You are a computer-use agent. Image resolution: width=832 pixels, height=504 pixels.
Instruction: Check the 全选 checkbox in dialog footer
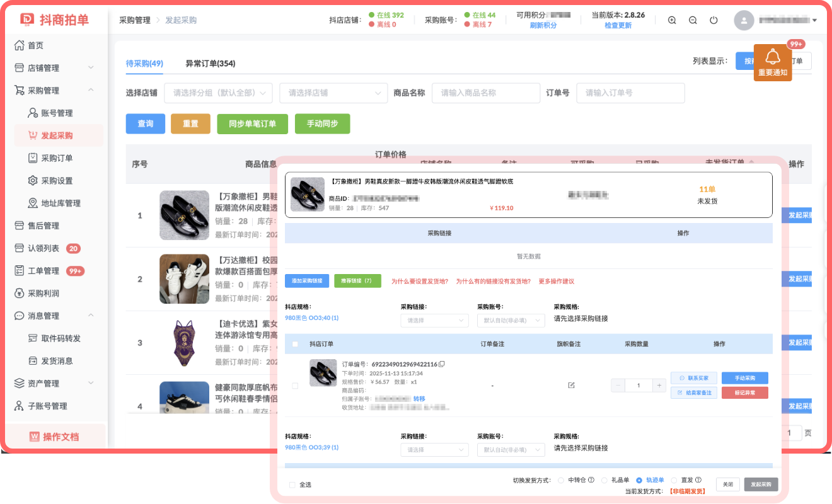point(292,484)
